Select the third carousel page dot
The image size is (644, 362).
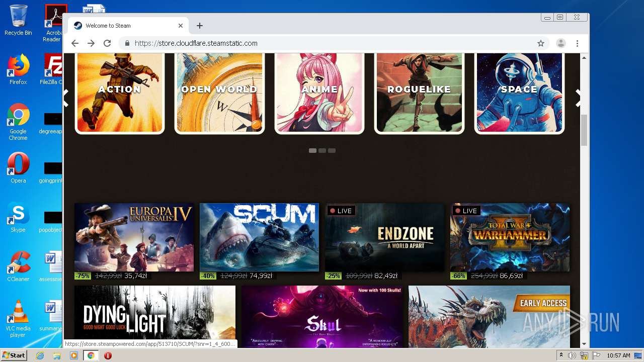[332, 150]
